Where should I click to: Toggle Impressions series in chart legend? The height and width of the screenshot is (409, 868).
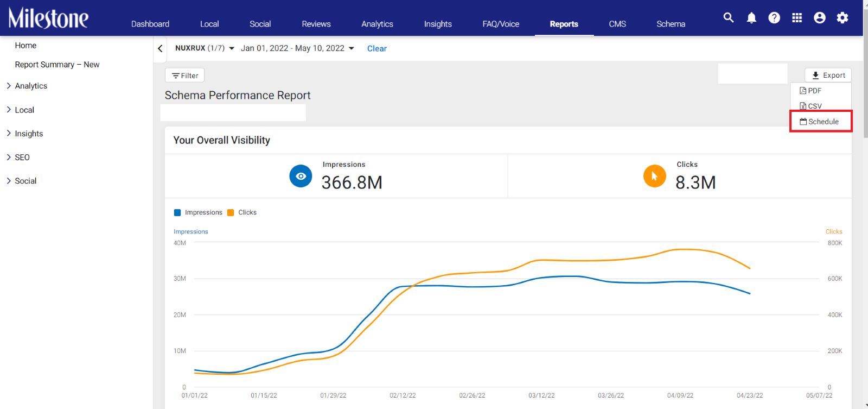point(198,212)
